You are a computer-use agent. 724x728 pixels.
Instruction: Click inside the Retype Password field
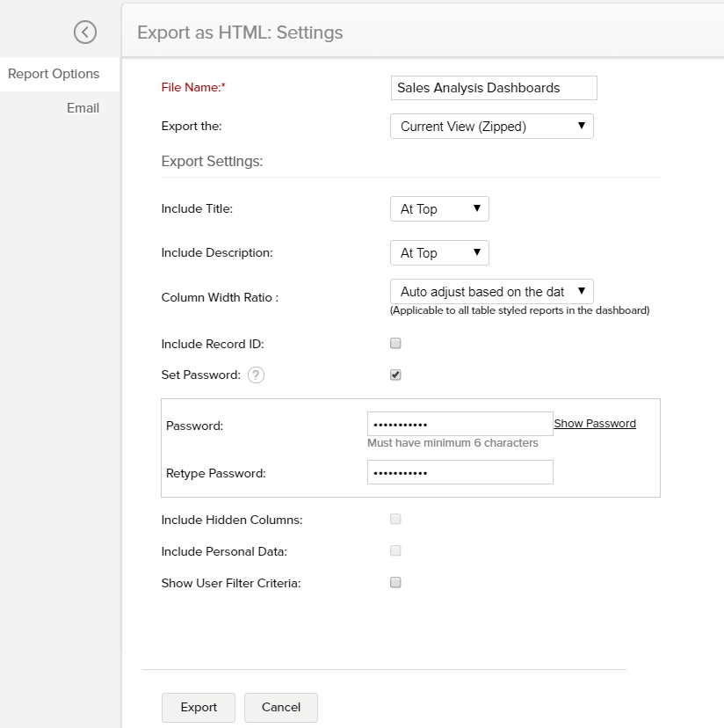click(x=460, y=472)
